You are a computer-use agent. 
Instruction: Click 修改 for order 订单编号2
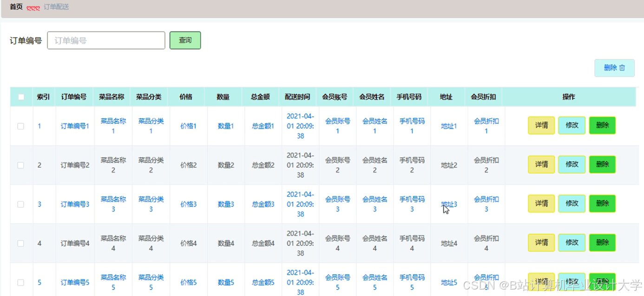click(572, 164)
